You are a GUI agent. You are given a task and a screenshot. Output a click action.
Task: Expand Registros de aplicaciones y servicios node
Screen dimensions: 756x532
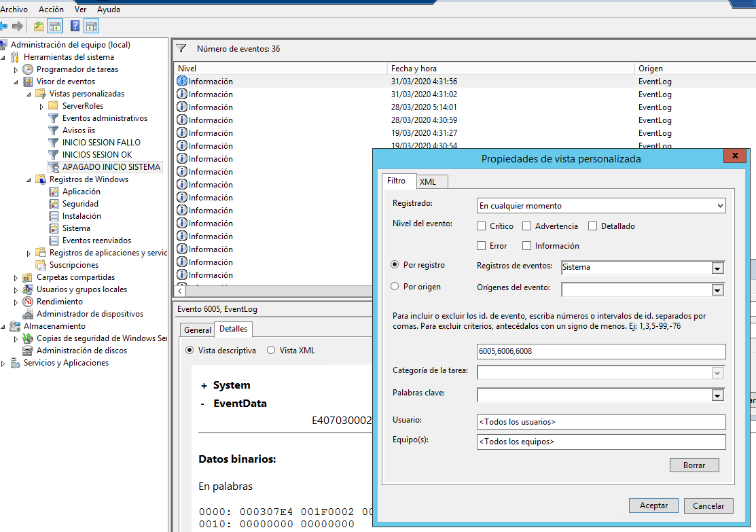[x=29, y=253]
